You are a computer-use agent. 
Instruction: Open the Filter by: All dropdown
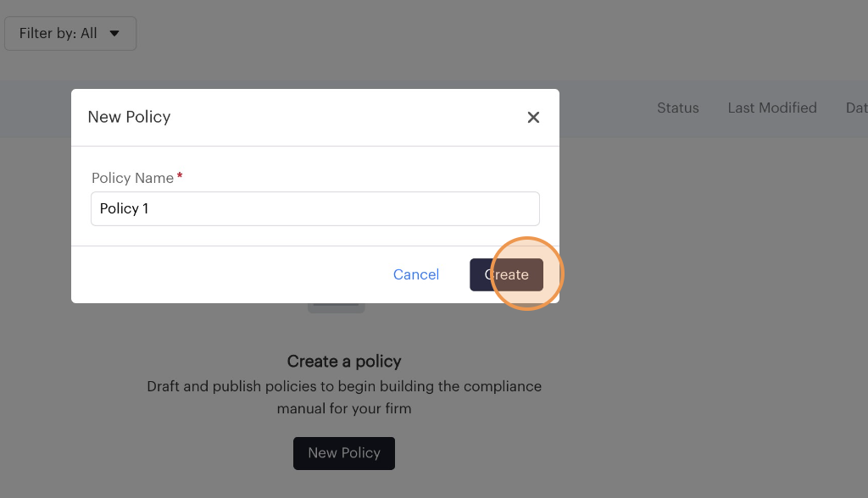70,34
